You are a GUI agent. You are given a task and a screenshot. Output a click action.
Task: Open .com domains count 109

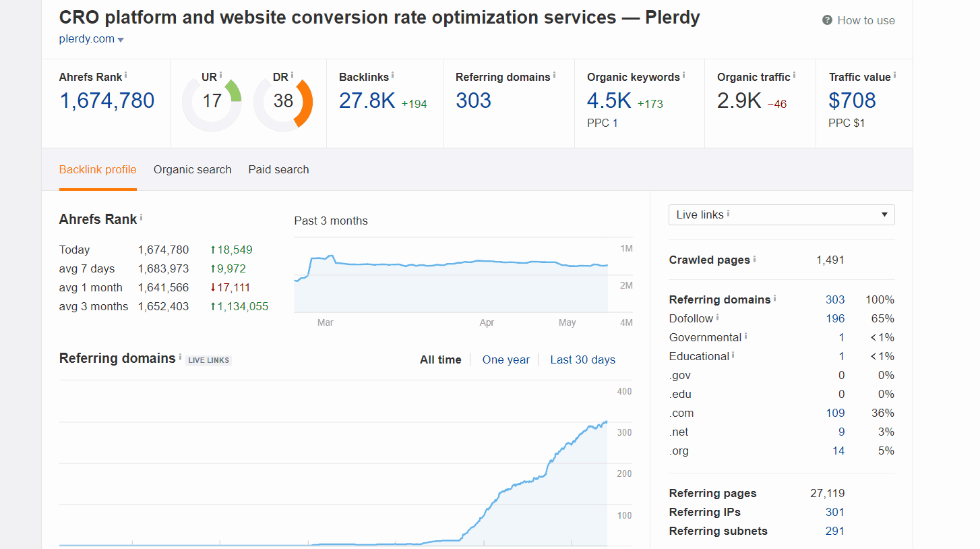click(835, 413)
